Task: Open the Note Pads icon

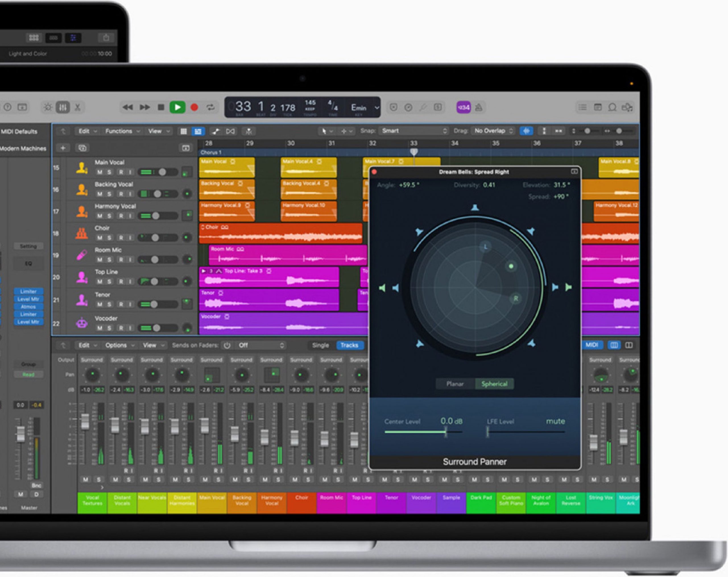Action: click(598, 107)
